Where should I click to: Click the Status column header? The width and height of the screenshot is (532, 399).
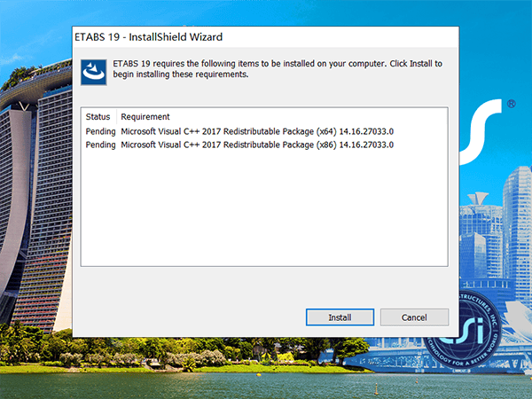coord(98,117)
